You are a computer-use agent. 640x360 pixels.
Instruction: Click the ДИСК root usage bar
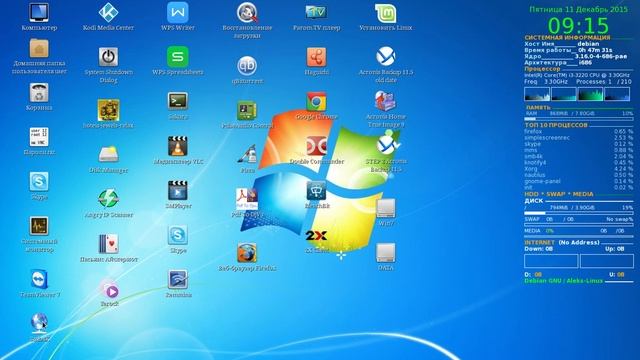click(x=578, y=213)
